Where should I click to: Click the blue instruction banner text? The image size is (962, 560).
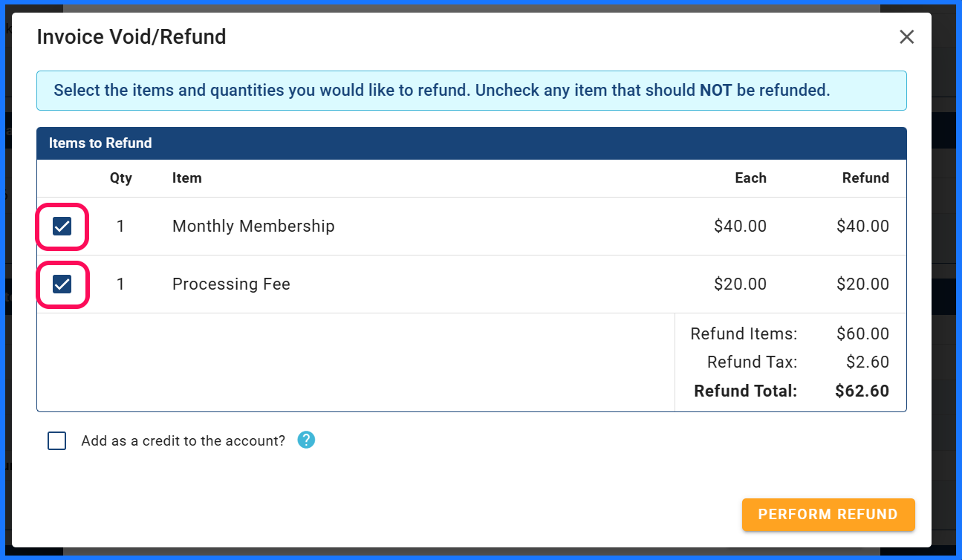tap(442, 91)
